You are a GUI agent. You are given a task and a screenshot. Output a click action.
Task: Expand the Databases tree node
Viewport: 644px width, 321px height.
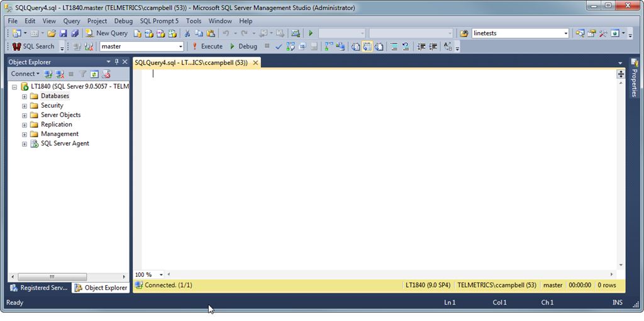point(25,96)
